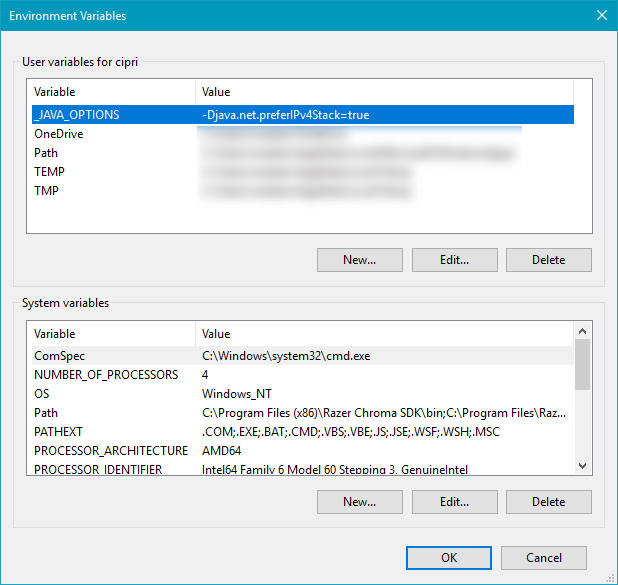Click Edit... under user variables
618x585 pixels.
[x=454, y=260]
